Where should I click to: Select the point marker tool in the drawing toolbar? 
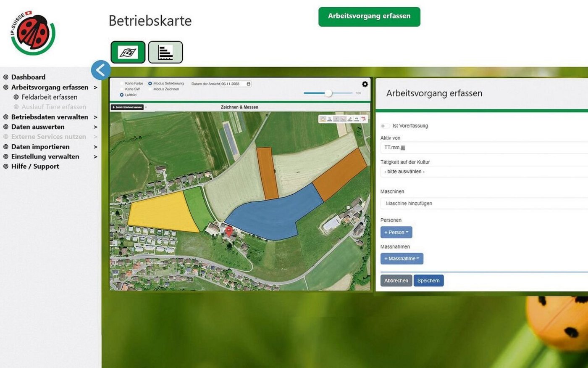[331, 119]
